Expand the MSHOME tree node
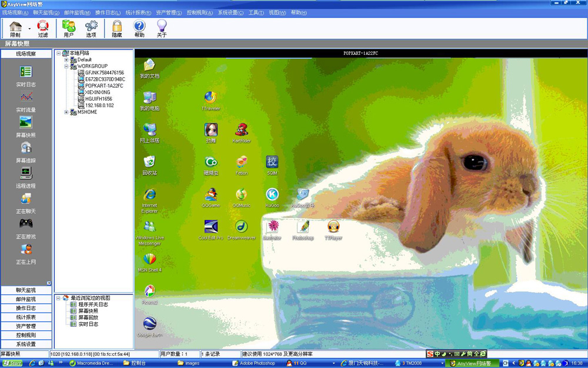588x368 pixels. click(x=66, y=112)
